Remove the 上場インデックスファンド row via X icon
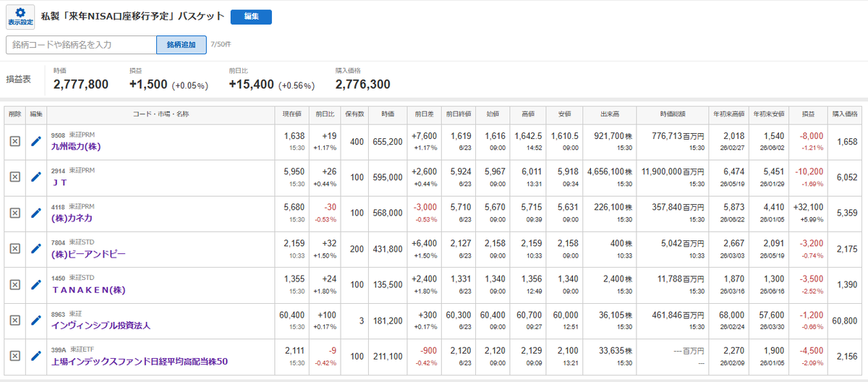Screen dimensions: 868x382 [14, 356]
